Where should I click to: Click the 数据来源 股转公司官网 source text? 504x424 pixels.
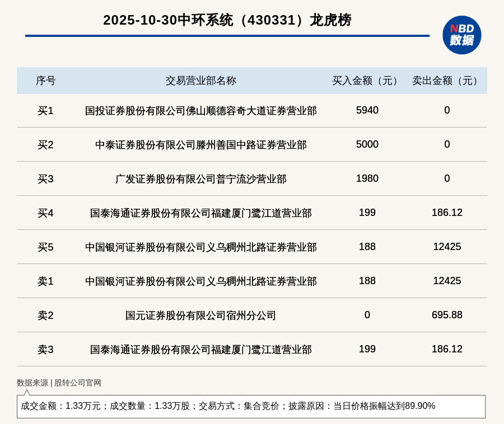(x=59, y=383)
